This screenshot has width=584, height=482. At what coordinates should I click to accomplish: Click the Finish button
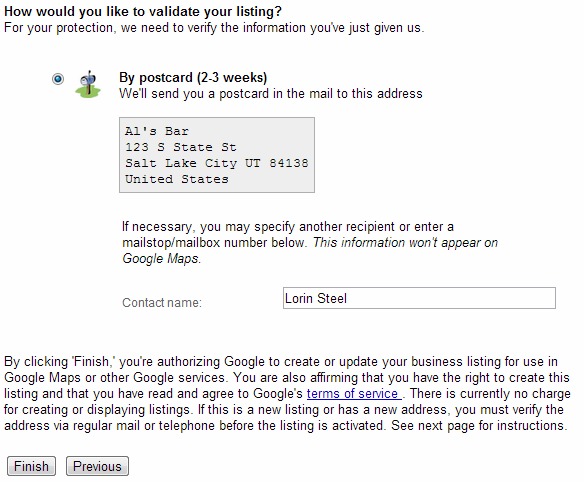[31, 466]
